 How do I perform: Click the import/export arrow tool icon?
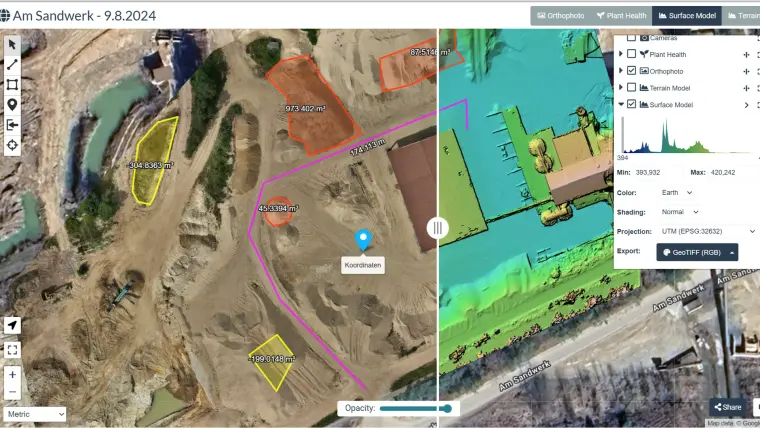tap(12, 125)
